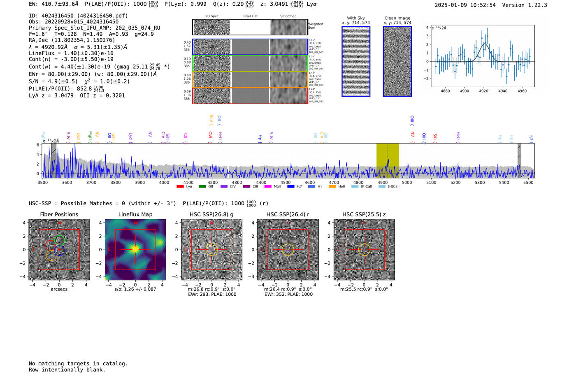Click the purple CIV legend swatch
Image resolution: width=576 pixels, height=392 pixels.
click(224, 187)
